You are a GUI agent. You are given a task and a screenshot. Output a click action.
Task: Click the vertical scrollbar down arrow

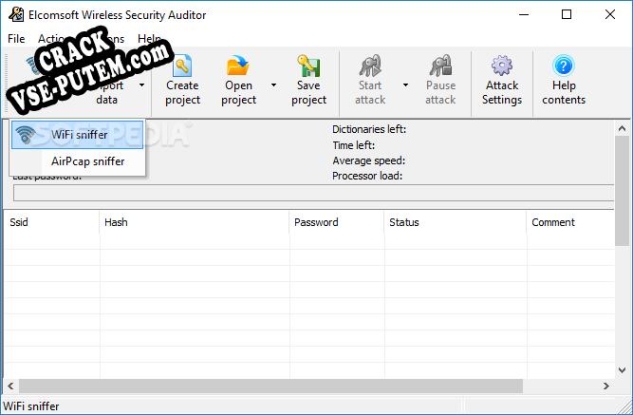(x=622, y=370)
